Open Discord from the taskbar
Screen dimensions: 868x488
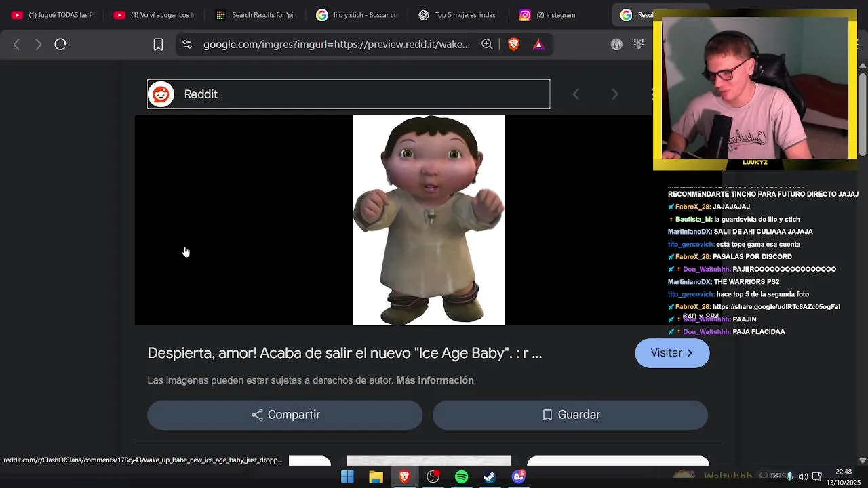coord(518,477)
